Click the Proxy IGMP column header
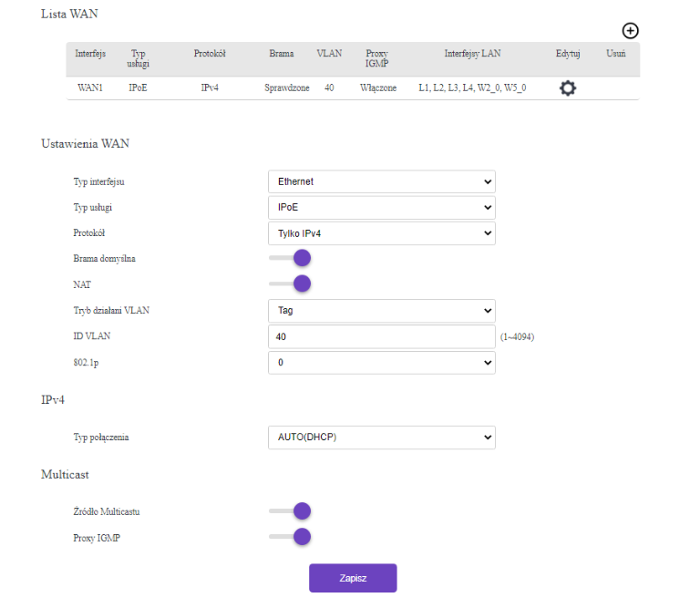Screen dimensions: 700x608 pos(376,57)
